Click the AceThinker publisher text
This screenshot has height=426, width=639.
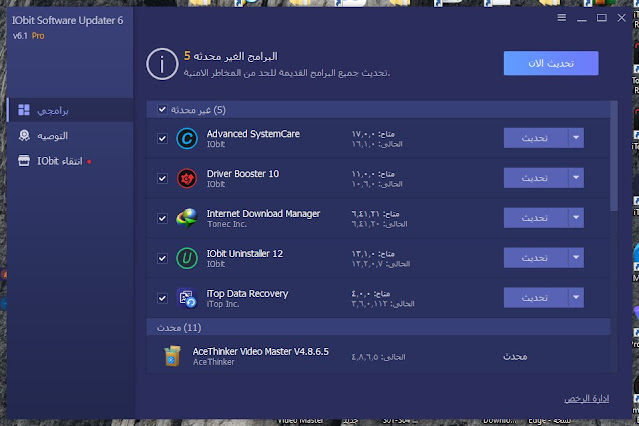click(214, 362)
